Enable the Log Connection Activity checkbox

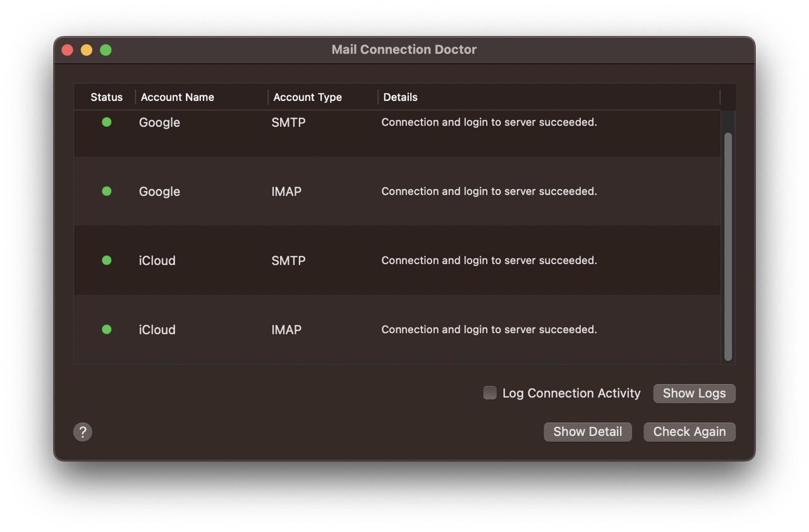pos(490,393)
